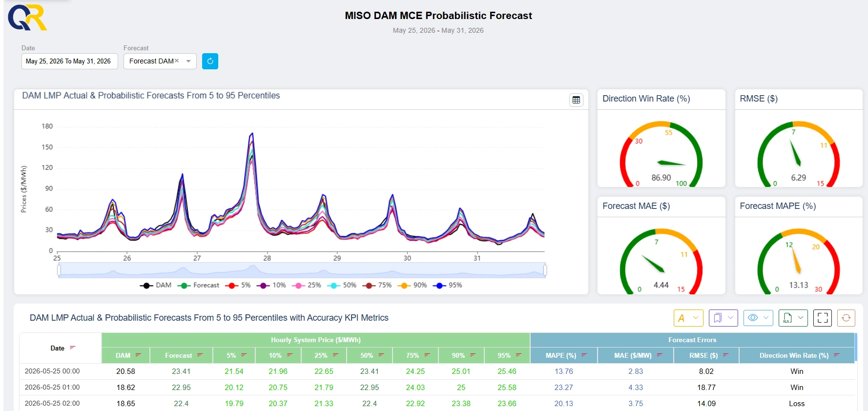
Task: Click the text formatting A icon
Action: click(x=682, y=318)
